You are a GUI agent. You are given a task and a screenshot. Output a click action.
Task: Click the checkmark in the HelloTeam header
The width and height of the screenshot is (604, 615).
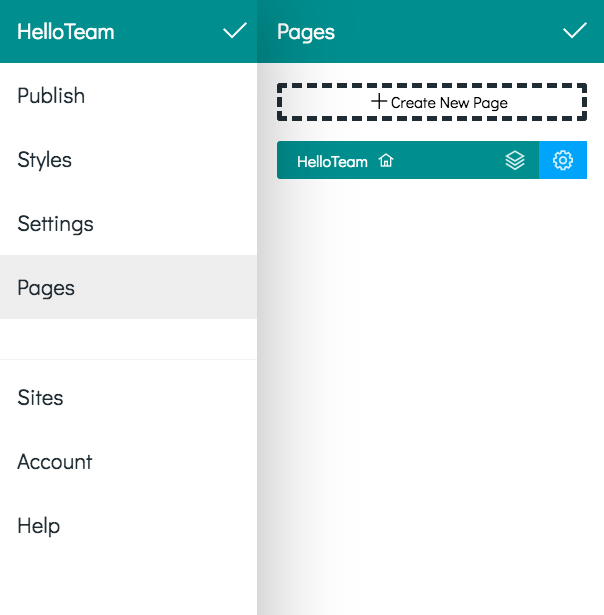[235, 31]
